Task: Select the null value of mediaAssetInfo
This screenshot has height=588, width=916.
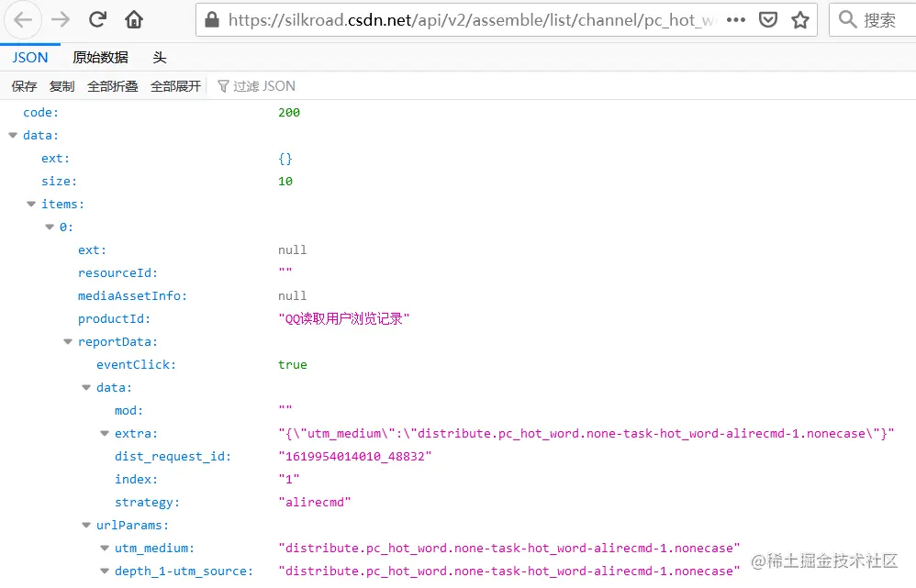Action: 293,295
